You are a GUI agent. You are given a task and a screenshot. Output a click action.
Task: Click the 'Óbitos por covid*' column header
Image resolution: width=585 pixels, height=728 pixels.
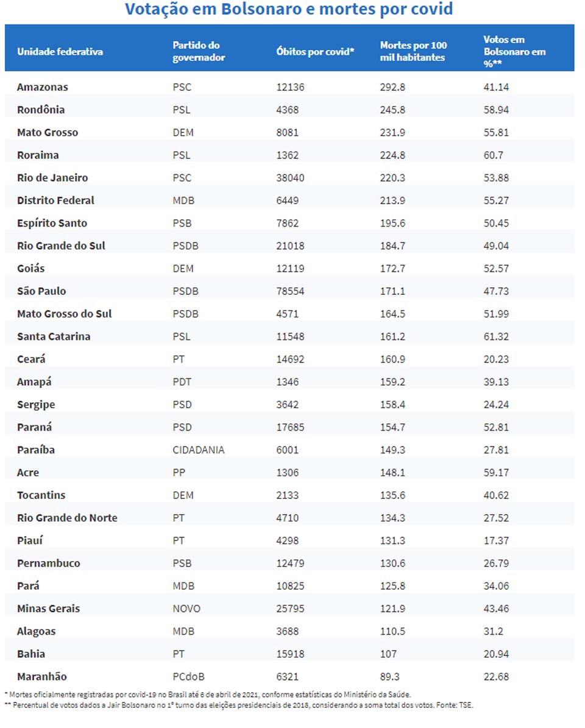coord(315,52)
